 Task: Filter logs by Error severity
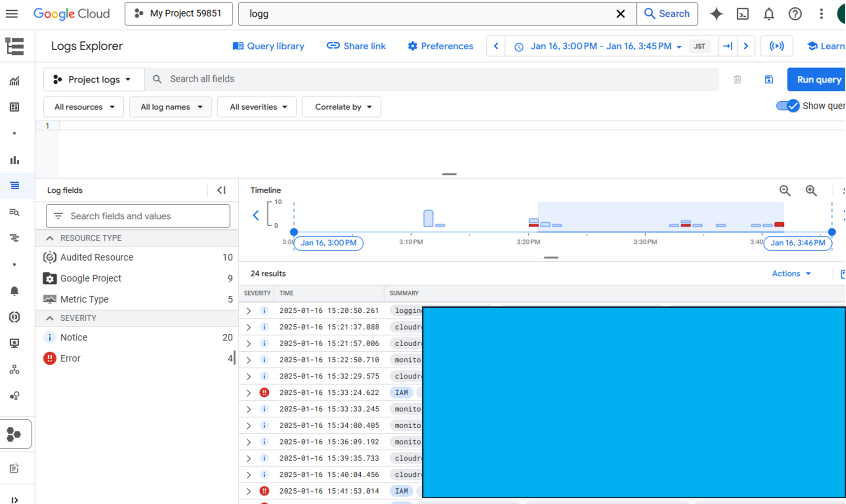click(x=138, y=358)
